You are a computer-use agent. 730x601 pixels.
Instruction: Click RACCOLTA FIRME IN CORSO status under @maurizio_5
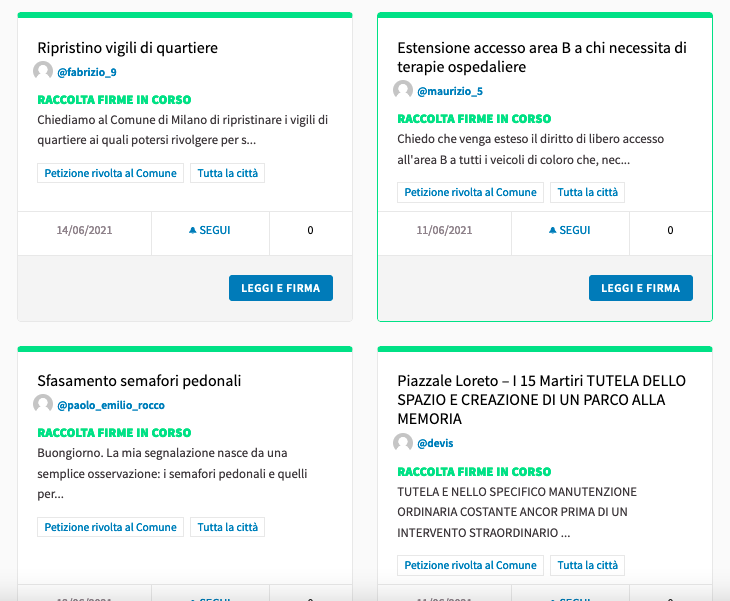(x=474, y=119)
